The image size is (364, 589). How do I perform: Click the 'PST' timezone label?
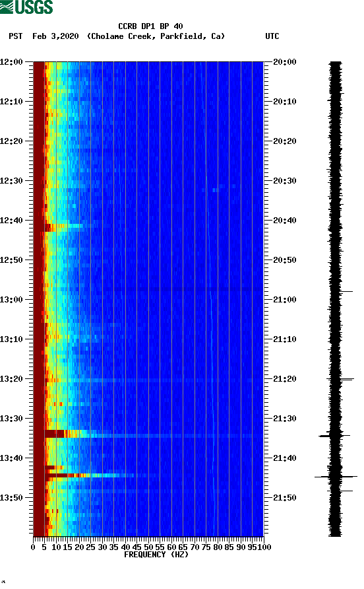click(x=16, y=36)
